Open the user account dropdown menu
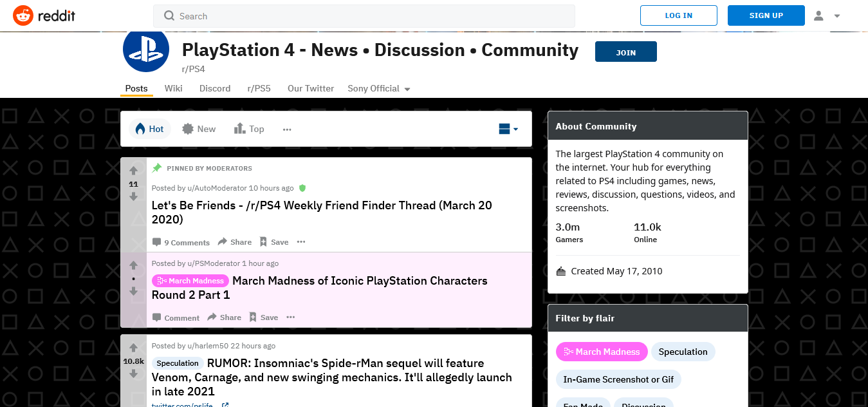The image size is (868, 407). [827, 15]
